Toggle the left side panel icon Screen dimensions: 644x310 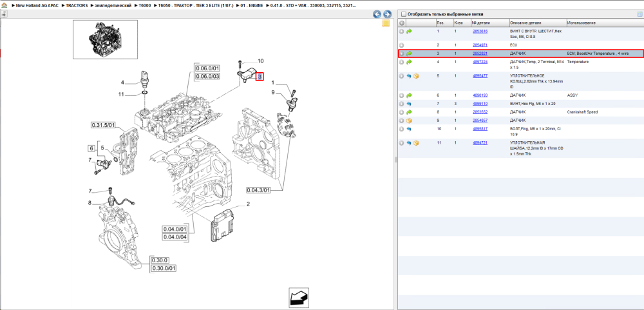point(4,14)
